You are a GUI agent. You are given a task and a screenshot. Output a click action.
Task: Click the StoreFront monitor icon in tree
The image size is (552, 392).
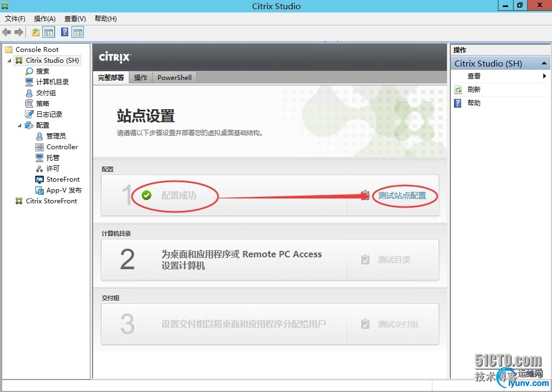click(x=40, y=180)
